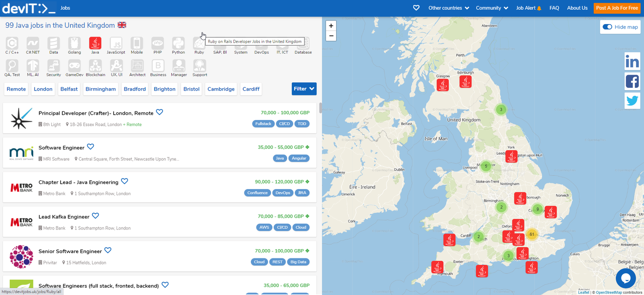Open the LinkedIn share icon
644x295 pixels.
632,61
